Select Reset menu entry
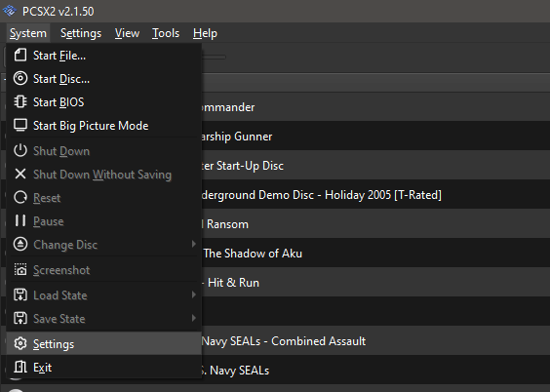 click(x=103, y=198)
